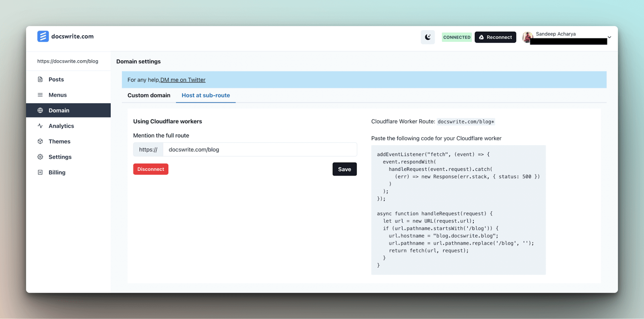Click the Using Cloudflare workers heading
The image size is (644, 319).
pos(167,121)
